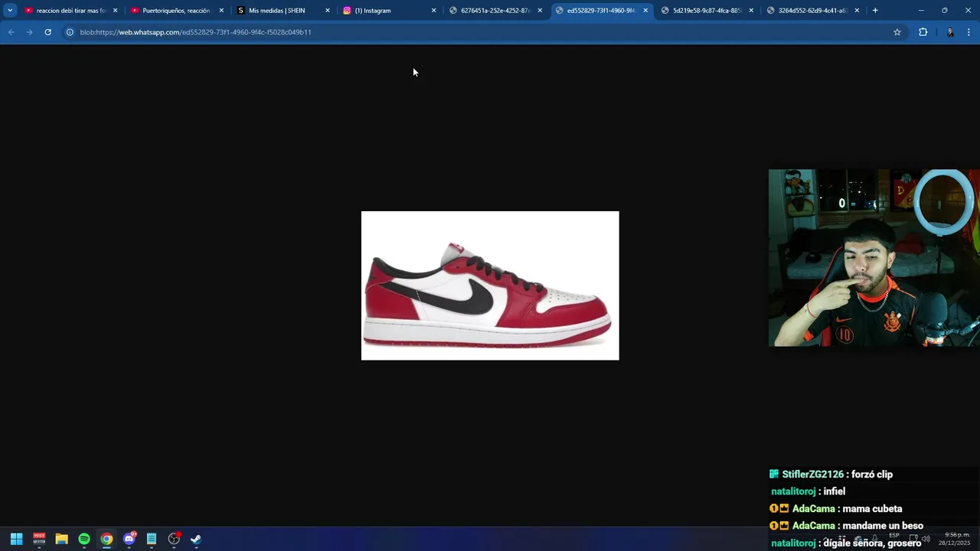Click chat message 'digale señora, grosero'
The width and height of the screenshot is (980, 551).
[872, 543]
